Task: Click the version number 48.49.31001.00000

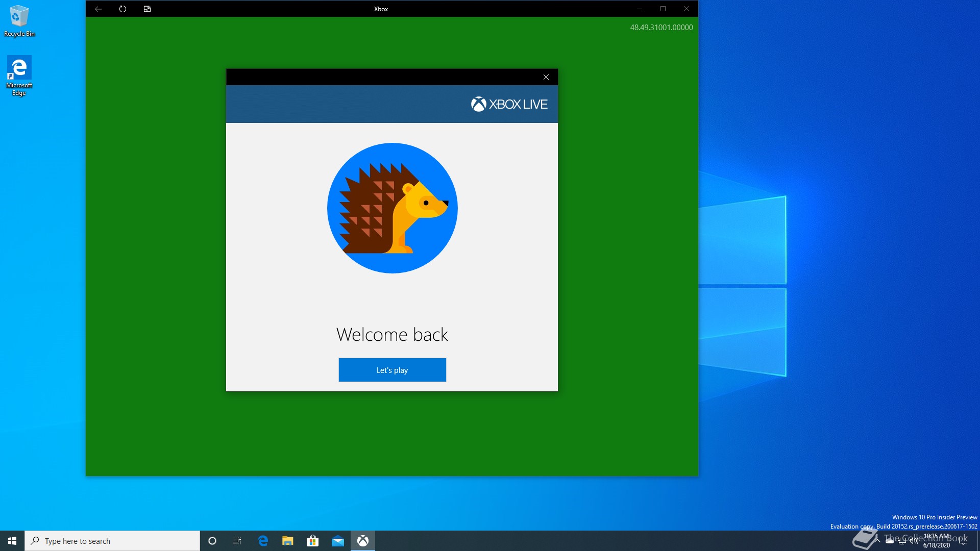Action: tap(661, 28)
